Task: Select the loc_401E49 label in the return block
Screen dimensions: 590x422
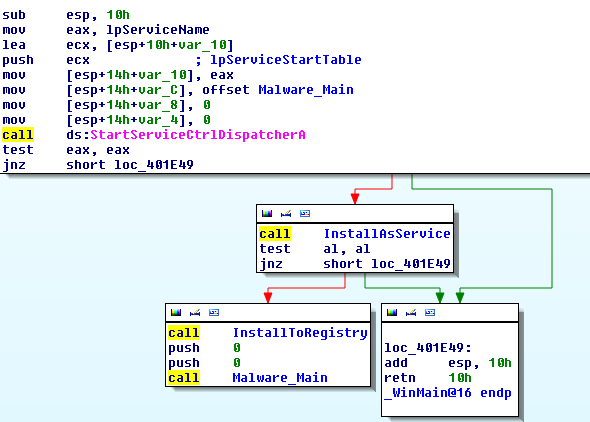Action: (428, 348)
